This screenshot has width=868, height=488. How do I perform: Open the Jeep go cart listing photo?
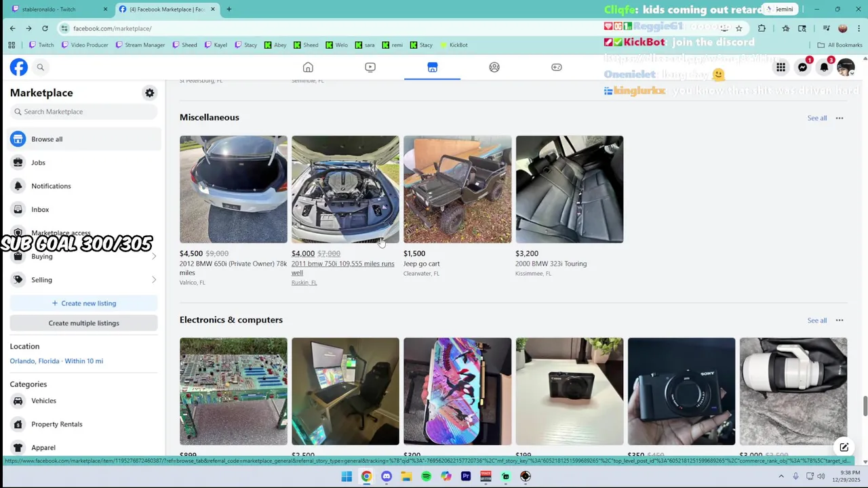click(x=458, y=189)
